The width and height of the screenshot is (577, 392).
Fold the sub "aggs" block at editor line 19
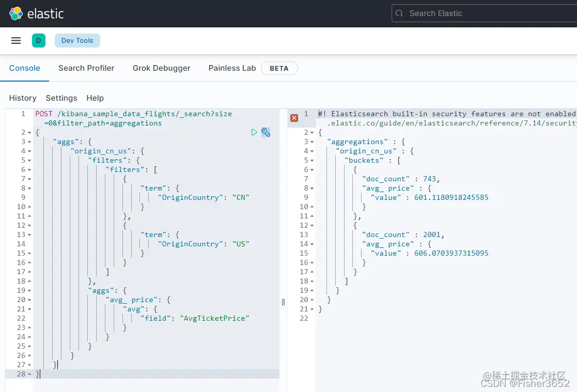coord(29,290)
